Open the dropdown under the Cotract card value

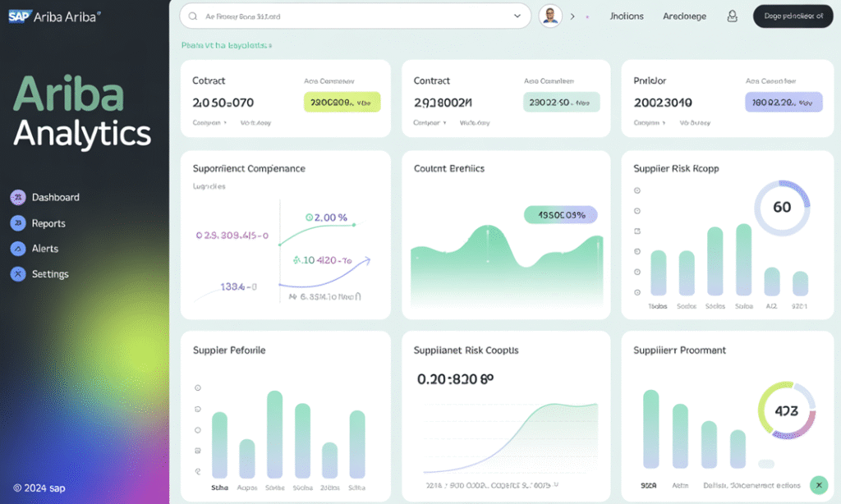point(209,123)
